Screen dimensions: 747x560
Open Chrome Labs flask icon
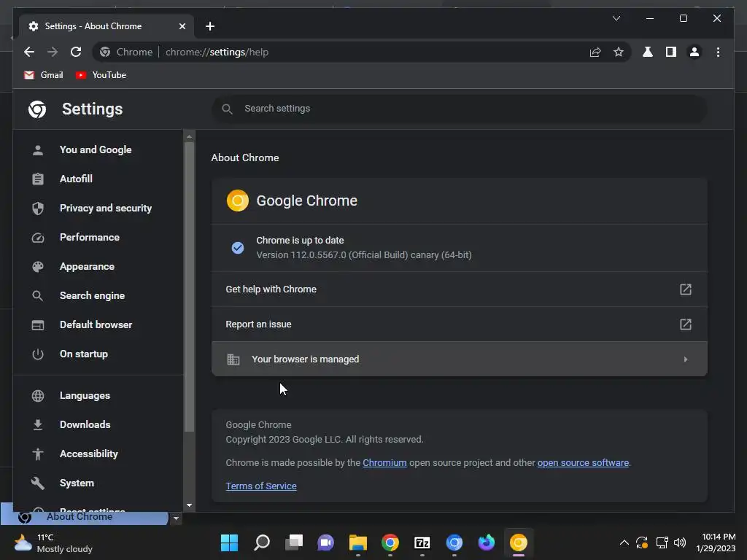(x=648, y=52)
